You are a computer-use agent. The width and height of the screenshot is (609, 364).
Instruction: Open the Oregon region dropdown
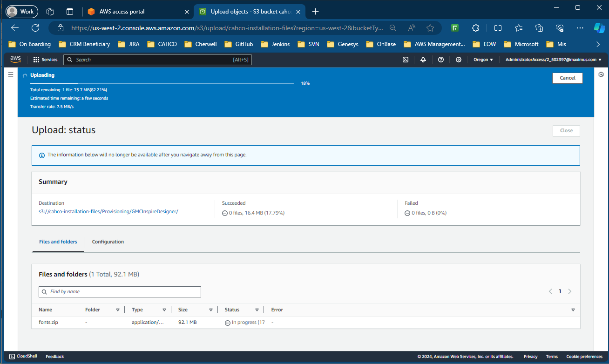click(x=483, y=60)
